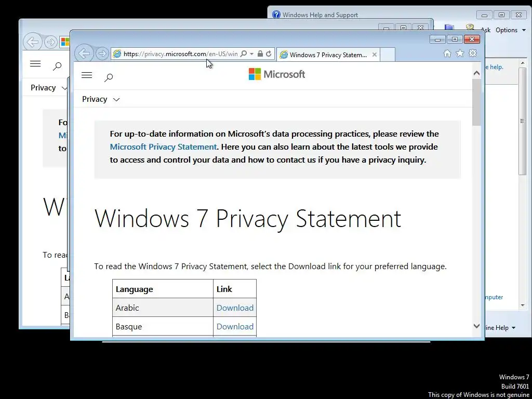Click the Basque language cell
The height and width of the screenshot is (399, 532).
pos(163,326)
